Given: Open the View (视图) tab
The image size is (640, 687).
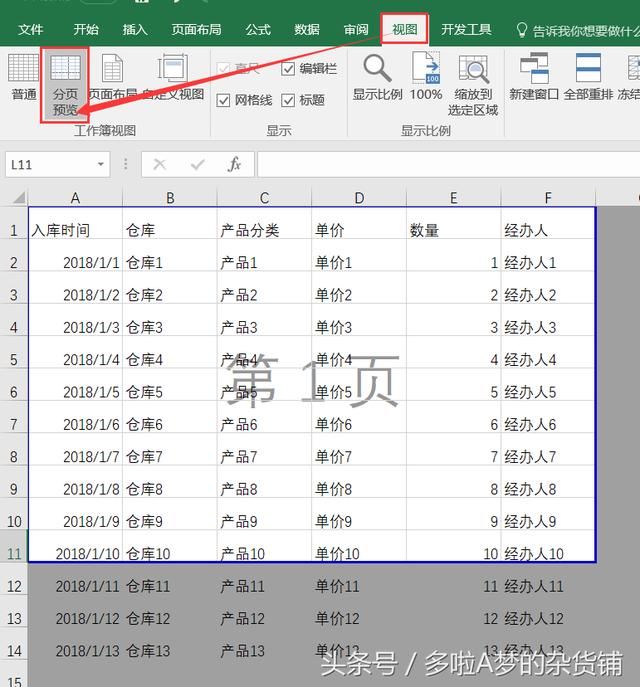Looking at the screenshot, I should pyautogui.click(x=404, y=29).
